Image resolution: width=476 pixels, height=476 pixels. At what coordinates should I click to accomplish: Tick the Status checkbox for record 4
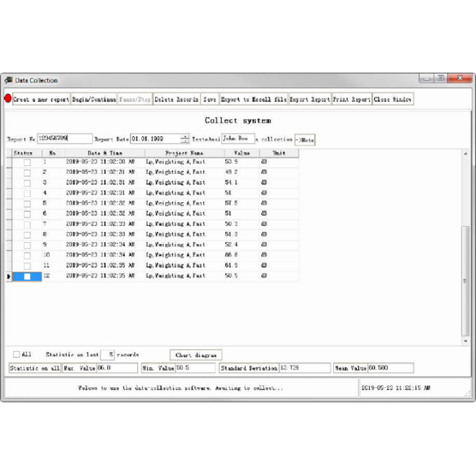(x=27, y=193)
